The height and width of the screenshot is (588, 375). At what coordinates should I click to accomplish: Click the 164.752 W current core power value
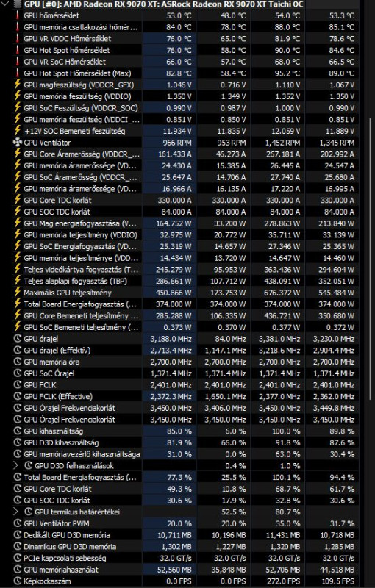click(x=174, y=223)
